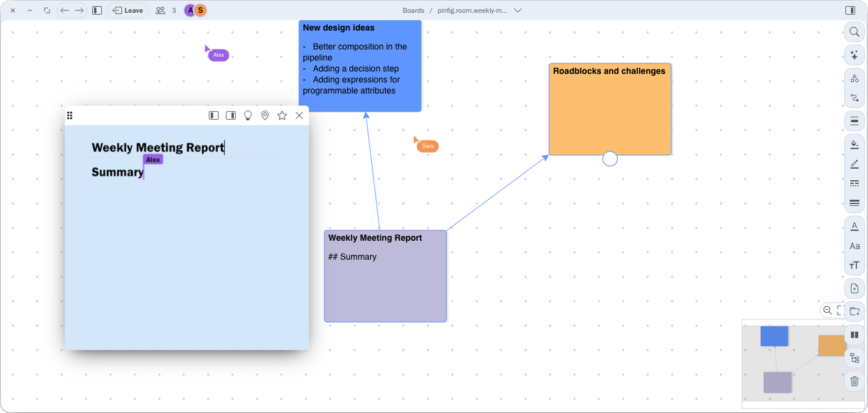This screenshot has height=413, width=868.
Task: Click the lightbulb icon in note editor
Action: pyautogui.click(x=248, y=115)
